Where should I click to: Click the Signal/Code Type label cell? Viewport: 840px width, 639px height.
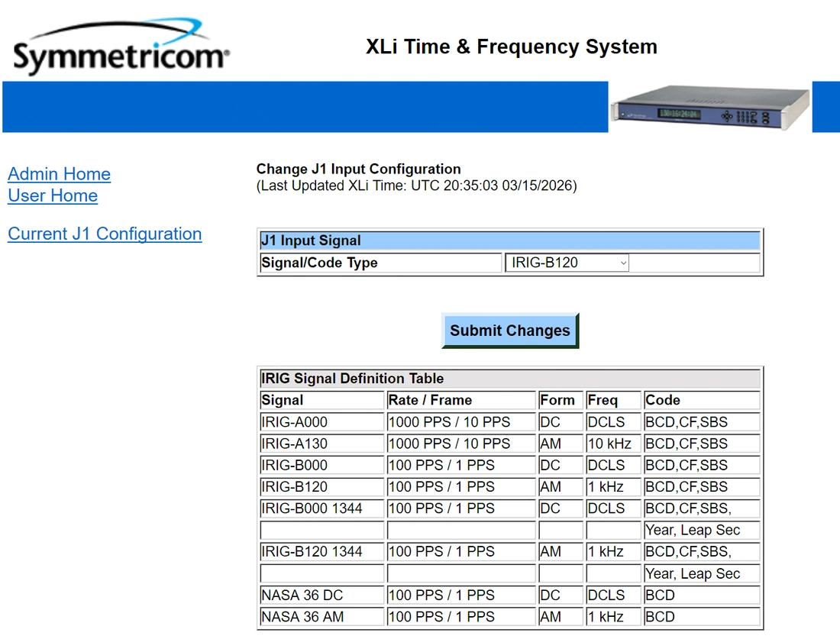click(x=380, y=263)
